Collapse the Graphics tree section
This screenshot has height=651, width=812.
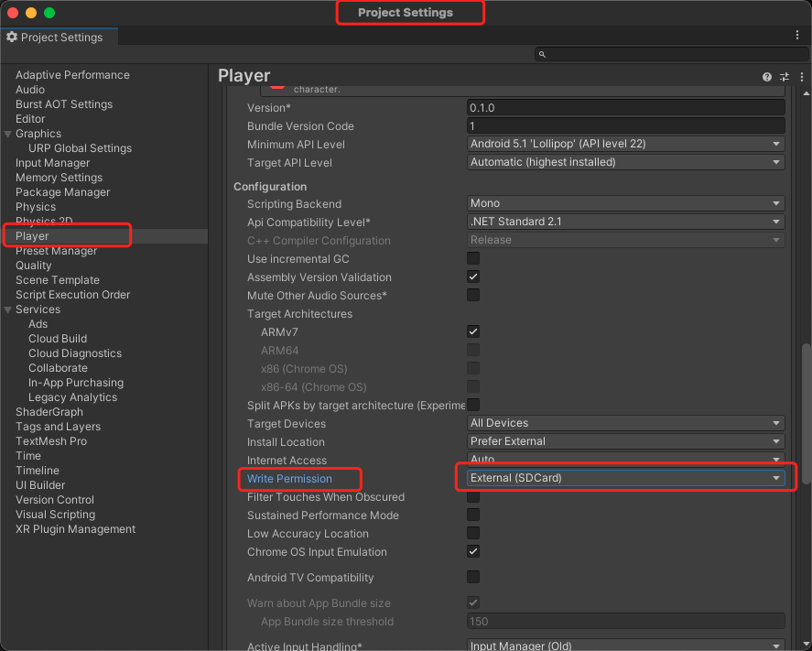pos(8,134)
